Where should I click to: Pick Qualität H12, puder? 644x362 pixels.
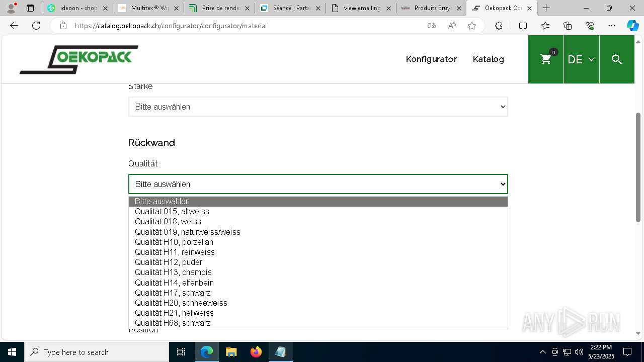(318, 262)
